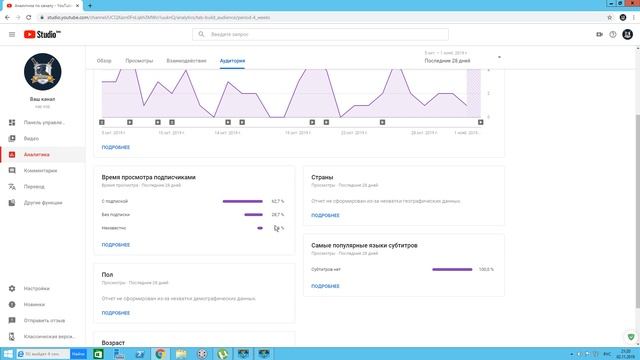Open uTorrent from the taskbar
Screen dimensions: 640x360
click(222, 354)
